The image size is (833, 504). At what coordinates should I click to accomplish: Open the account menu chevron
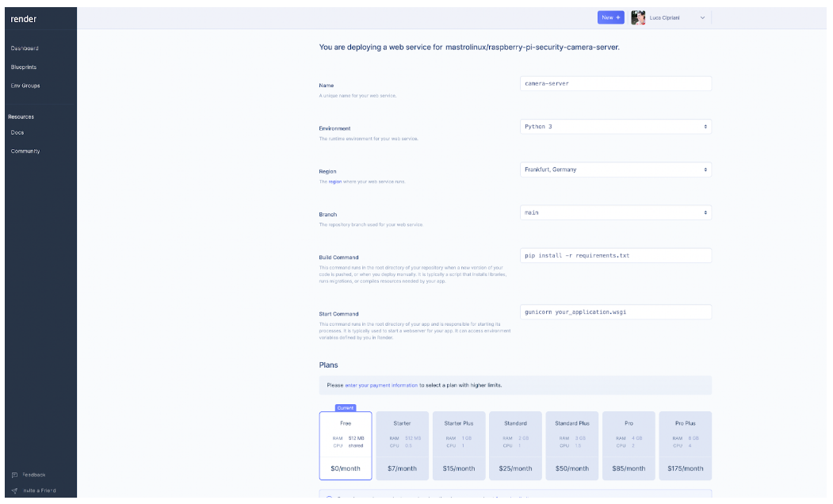coord(702,17)
